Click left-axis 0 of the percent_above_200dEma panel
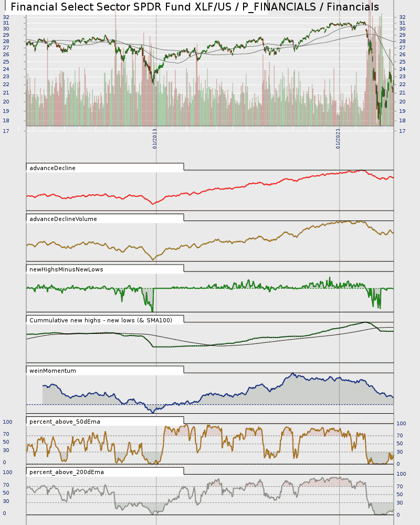The height and width of the screenshot is (525, 420). [4, 513]
